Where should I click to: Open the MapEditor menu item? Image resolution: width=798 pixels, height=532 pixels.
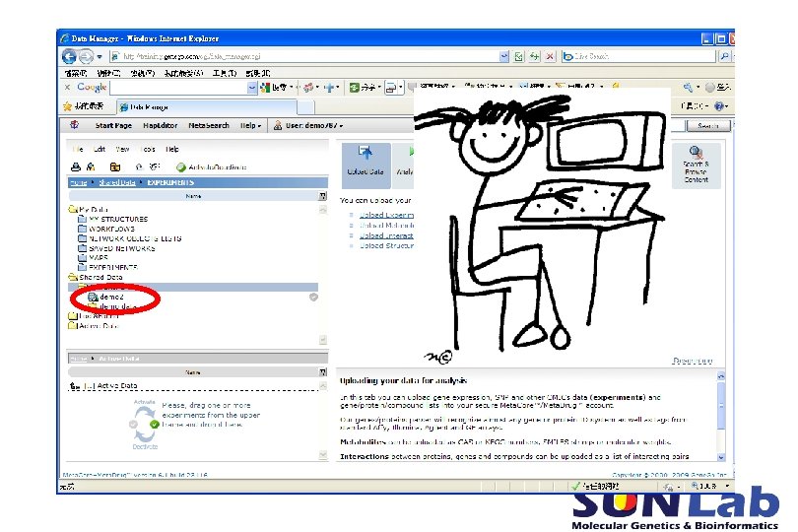161,125
